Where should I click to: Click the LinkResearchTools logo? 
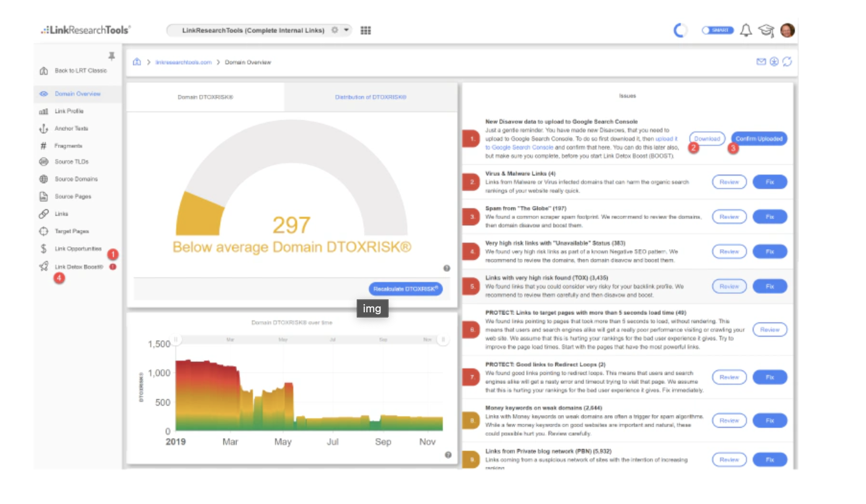coord(86,30)
